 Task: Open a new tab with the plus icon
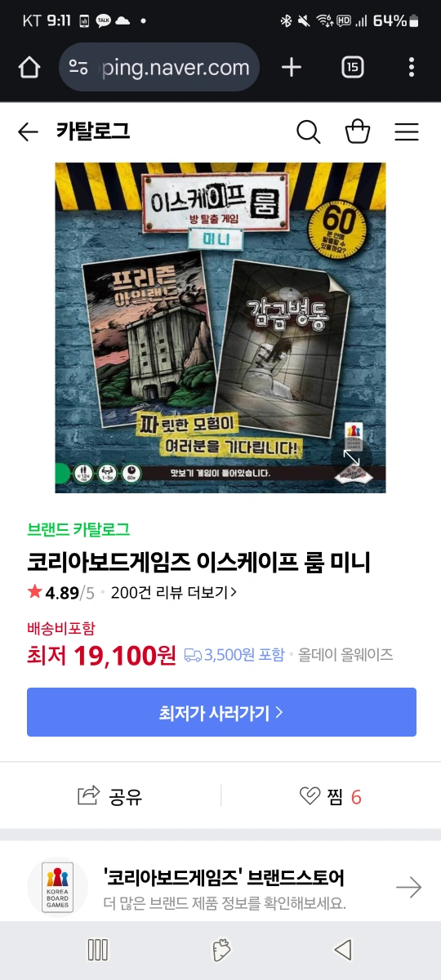(x=292, y=67)
